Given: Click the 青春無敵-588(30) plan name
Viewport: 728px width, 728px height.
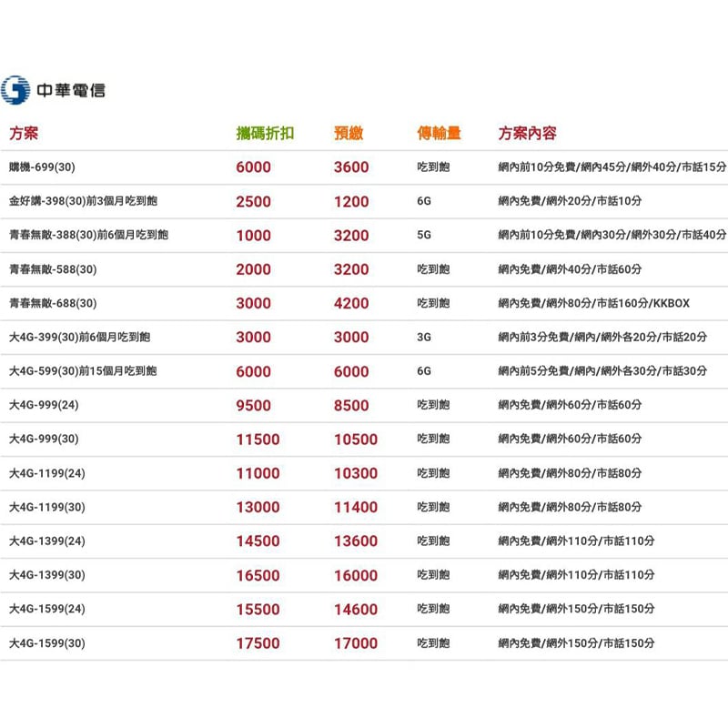Looking at the screenshot, I should pyautogui.click(x=53, y=269).
